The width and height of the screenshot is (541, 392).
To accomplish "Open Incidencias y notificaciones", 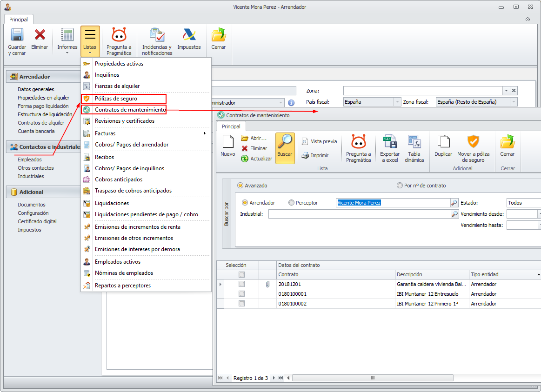I will pos(157,35).
